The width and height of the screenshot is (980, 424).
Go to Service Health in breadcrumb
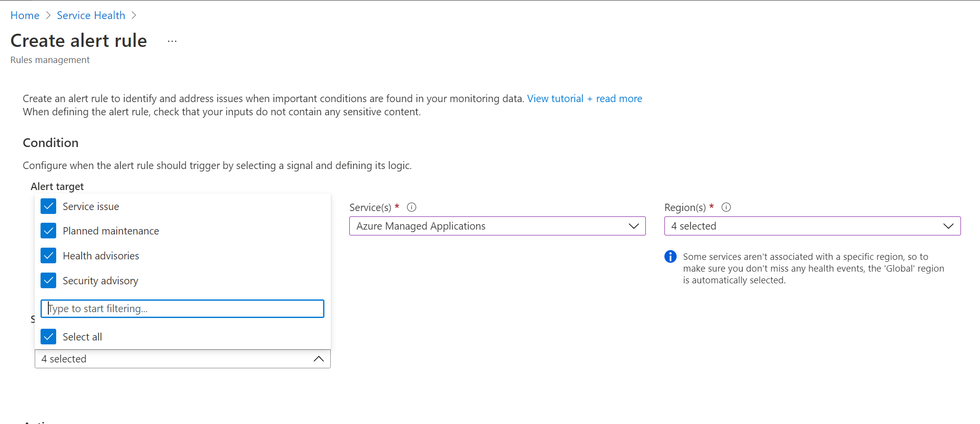[91, 15]
